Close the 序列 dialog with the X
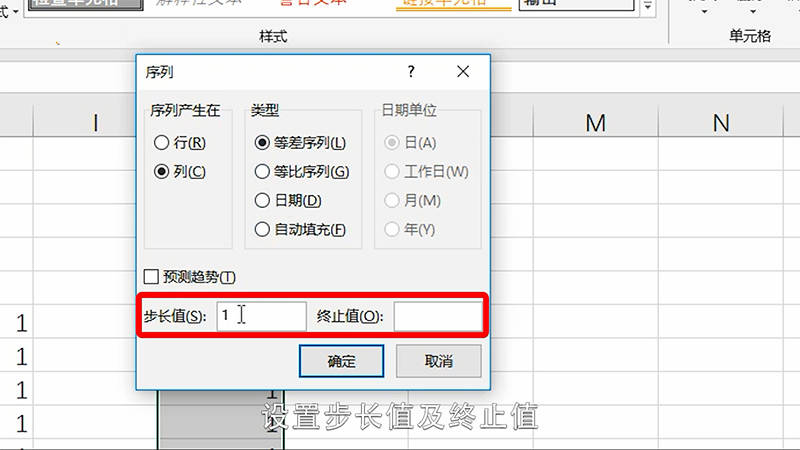 pos(462,72)
